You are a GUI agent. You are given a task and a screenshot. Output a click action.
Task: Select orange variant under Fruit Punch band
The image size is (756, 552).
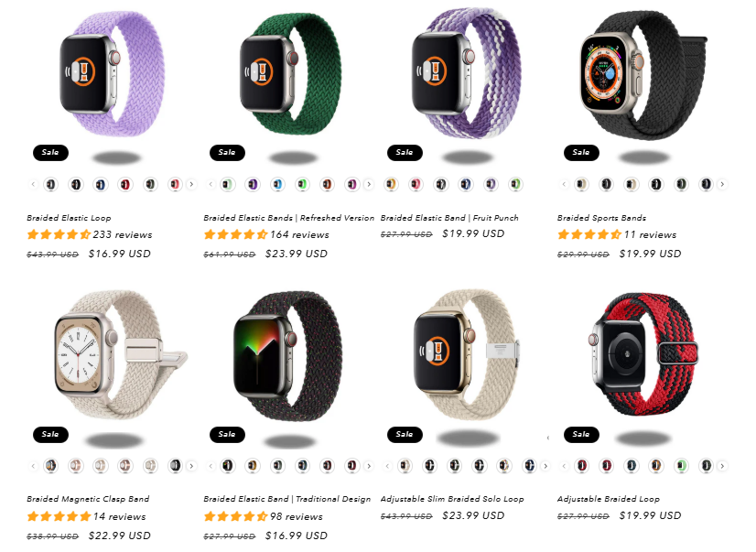tap(391, 184)
